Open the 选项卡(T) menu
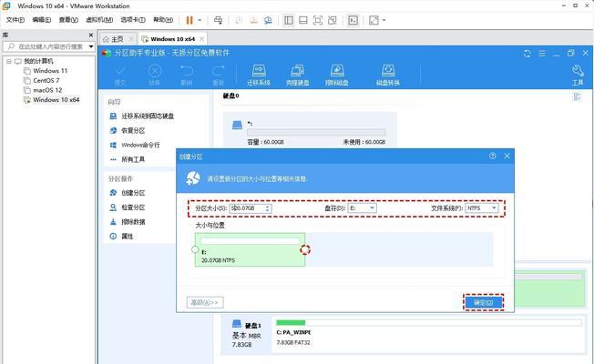The height and width of the screenshot is (364, 594). [133, 20]
